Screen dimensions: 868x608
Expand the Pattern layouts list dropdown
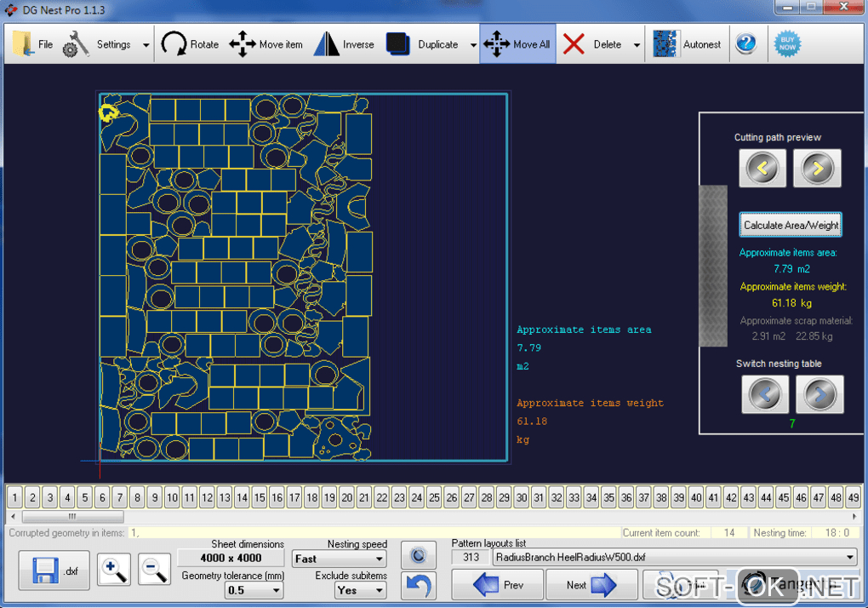[x=850, y=558]
